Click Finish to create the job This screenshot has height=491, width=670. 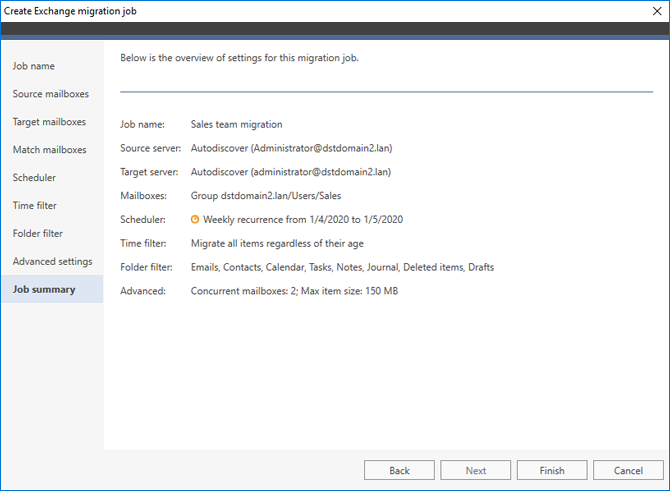pos(552,470)
